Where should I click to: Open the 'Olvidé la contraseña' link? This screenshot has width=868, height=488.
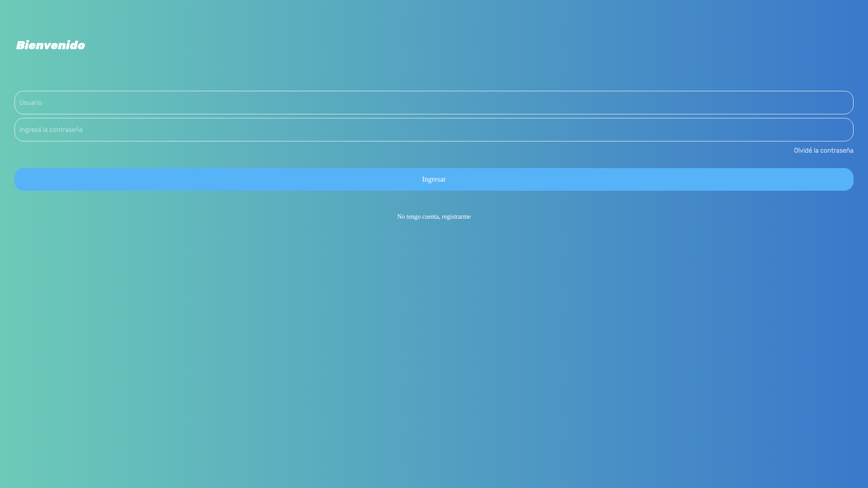tap(823, 150)
